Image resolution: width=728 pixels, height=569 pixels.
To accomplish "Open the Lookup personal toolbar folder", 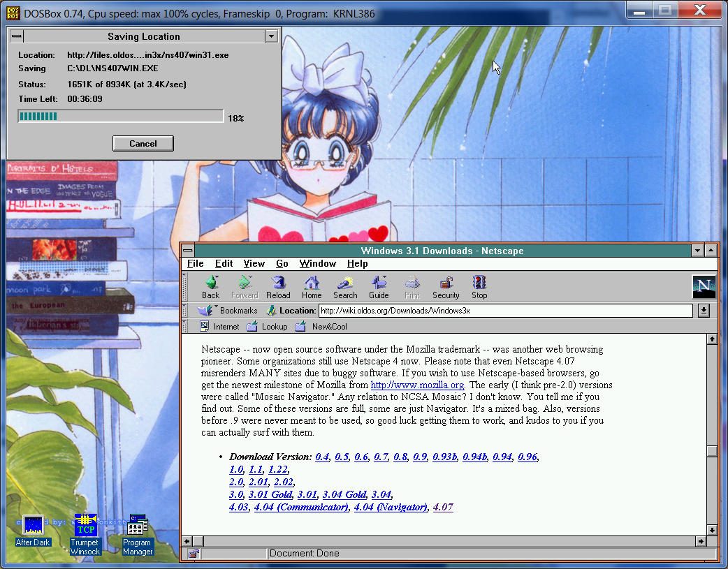I will coord(267,326).
